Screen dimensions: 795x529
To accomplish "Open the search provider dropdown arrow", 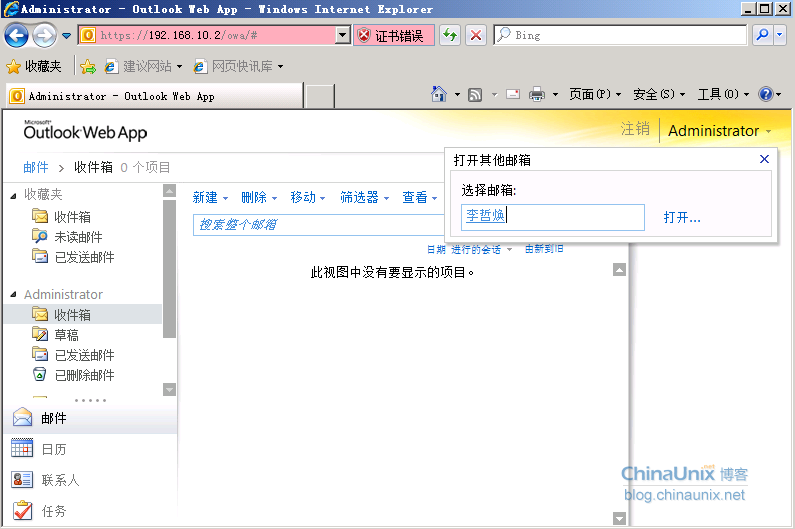I will [x=780, y=35].
